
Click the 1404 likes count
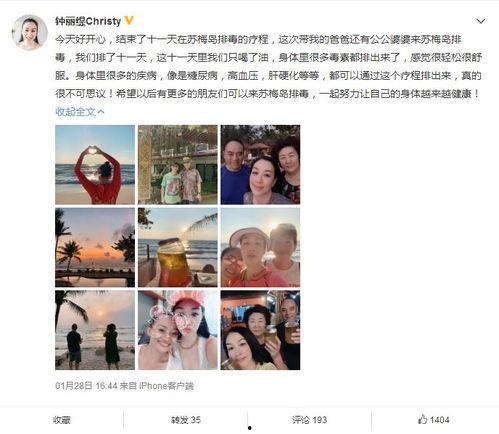pos(439,420)
